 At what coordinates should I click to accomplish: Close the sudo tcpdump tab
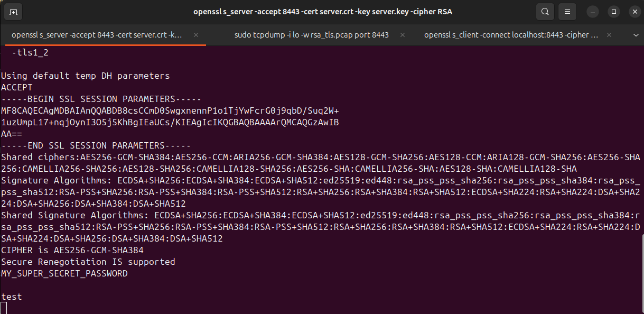(403, 35)
